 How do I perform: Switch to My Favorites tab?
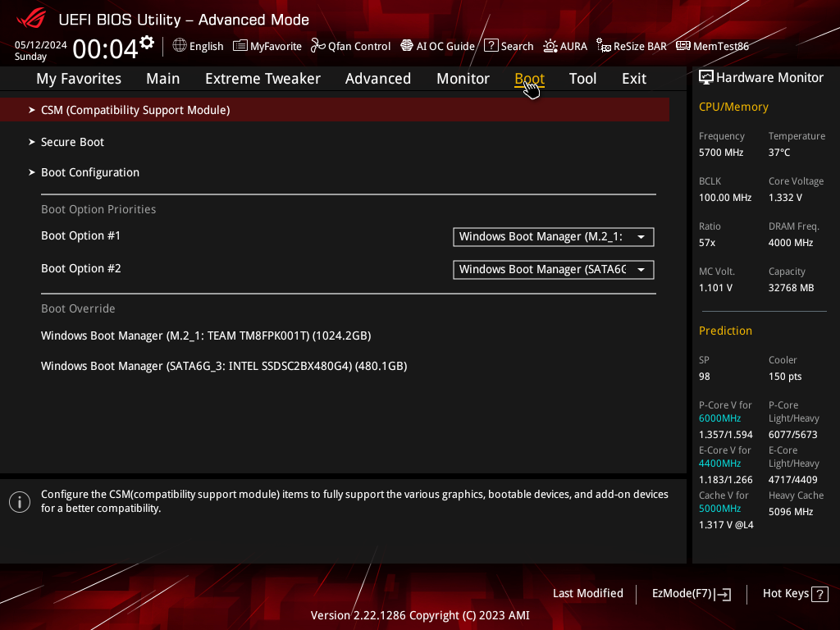(x=79, y=79)
